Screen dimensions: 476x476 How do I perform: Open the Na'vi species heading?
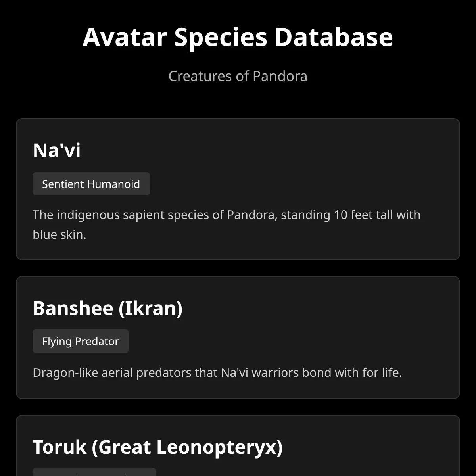(57, 150)
